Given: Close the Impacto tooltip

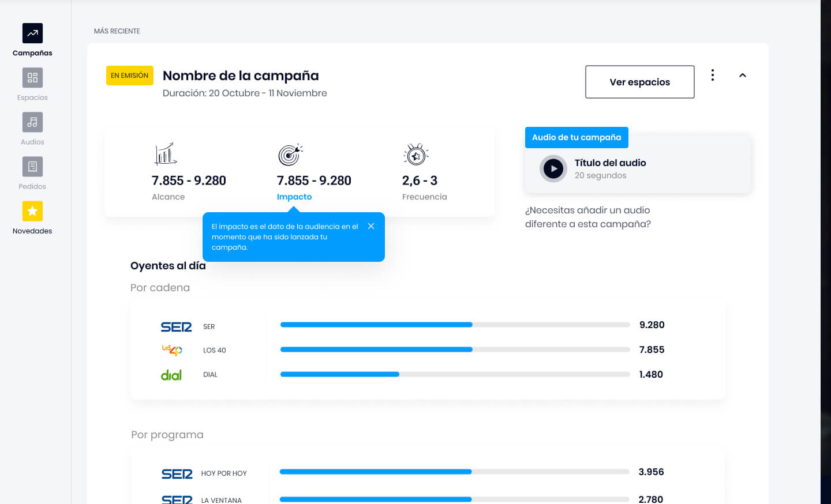Looking at the screenshot, I should point(371,226).
